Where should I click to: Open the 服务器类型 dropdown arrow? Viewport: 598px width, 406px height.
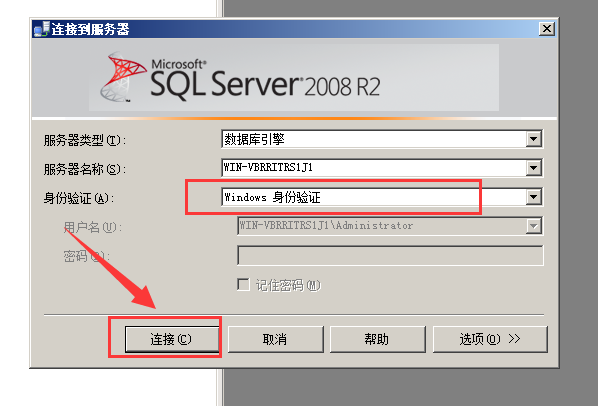(534, 139)
